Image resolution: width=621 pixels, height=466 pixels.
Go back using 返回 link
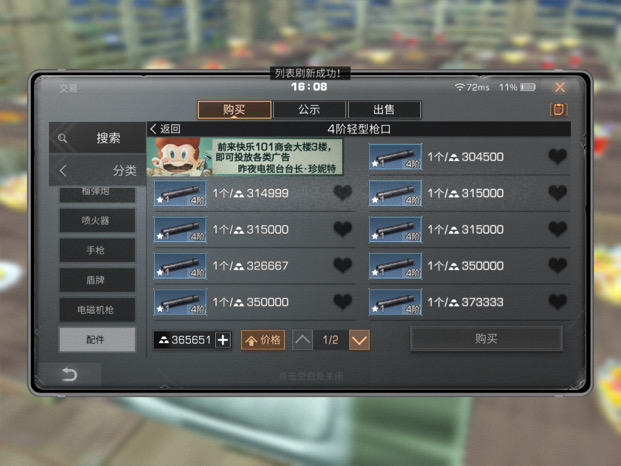pos(166,129)
